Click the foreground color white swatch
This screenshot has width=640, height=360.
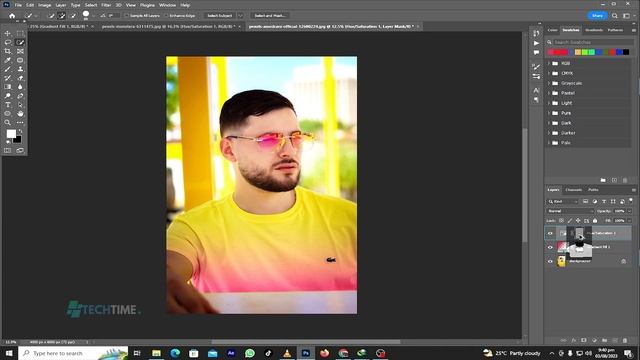(x=11, y=133)
